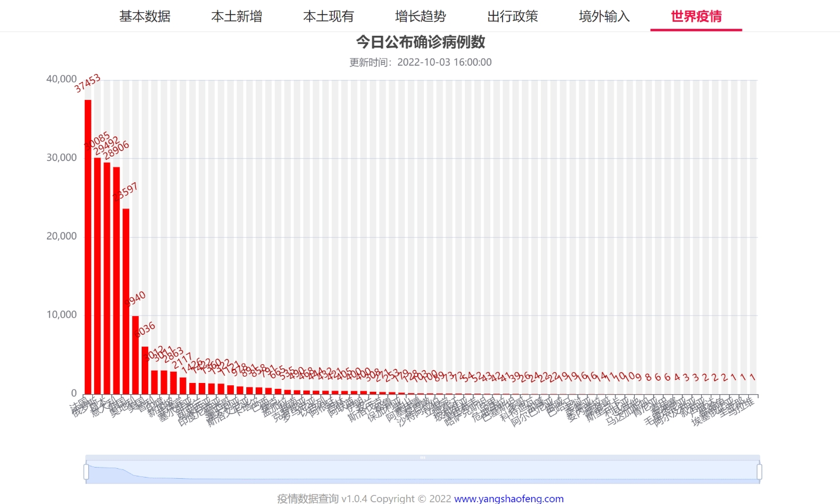This screenshot has height=504, width=840.
Task: Click the footer text 疫情数据查询 v1.0.4
Action: 322,499
